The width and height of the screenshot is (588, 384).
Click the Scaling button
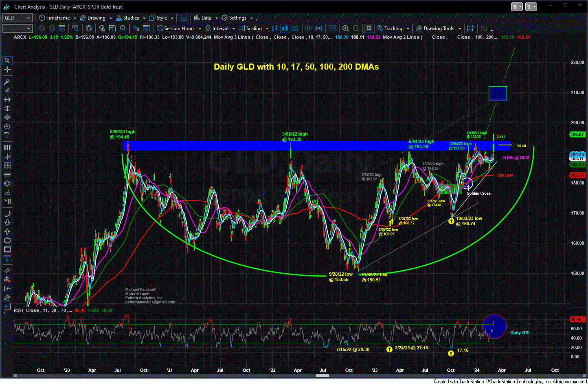tap(250, 29)
